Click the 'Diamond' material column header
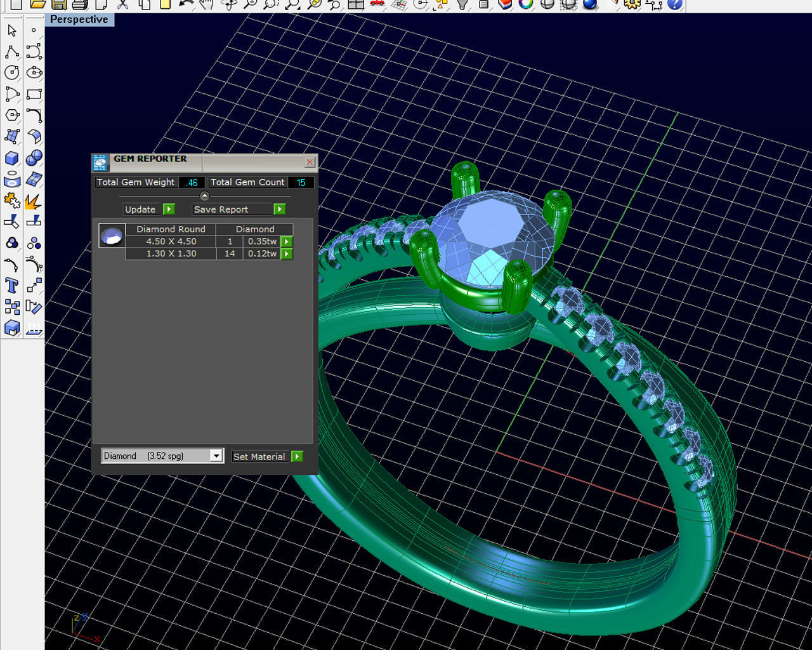Image resolution: width=812 pixels, height=650 pixels. click(x=255, y=229)
